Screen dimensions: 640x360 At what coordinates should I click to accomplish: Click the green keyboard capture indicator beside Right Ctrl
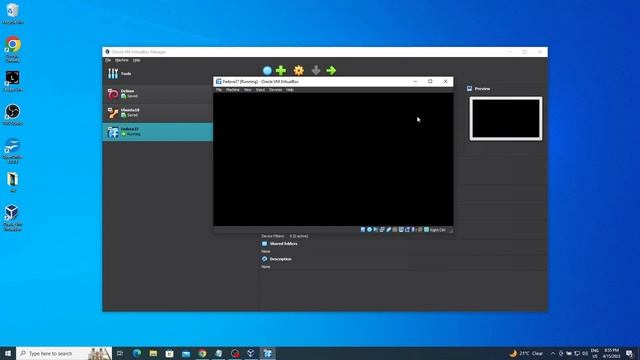point(426,230)
